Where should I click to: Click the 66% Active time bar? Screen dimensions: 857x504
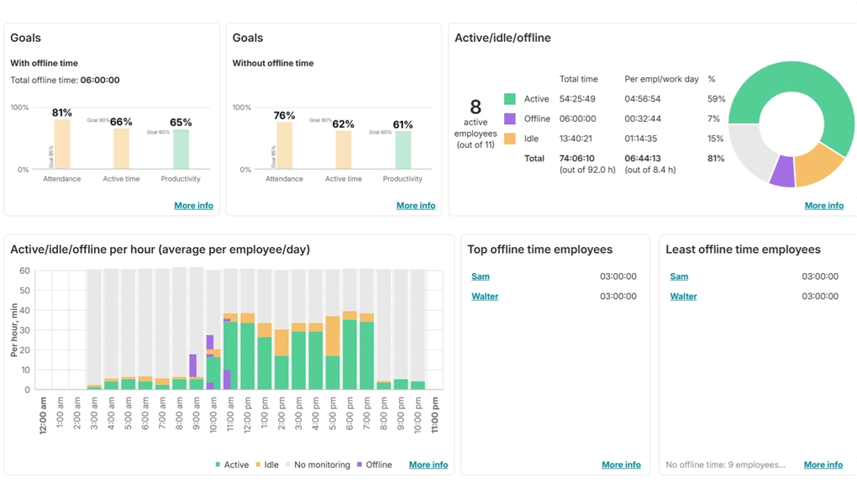(x=121, y=149)
